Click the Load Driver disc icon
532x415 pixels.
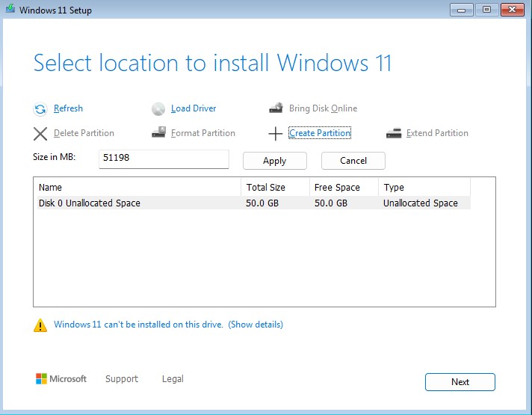click(x=158, y=109)
